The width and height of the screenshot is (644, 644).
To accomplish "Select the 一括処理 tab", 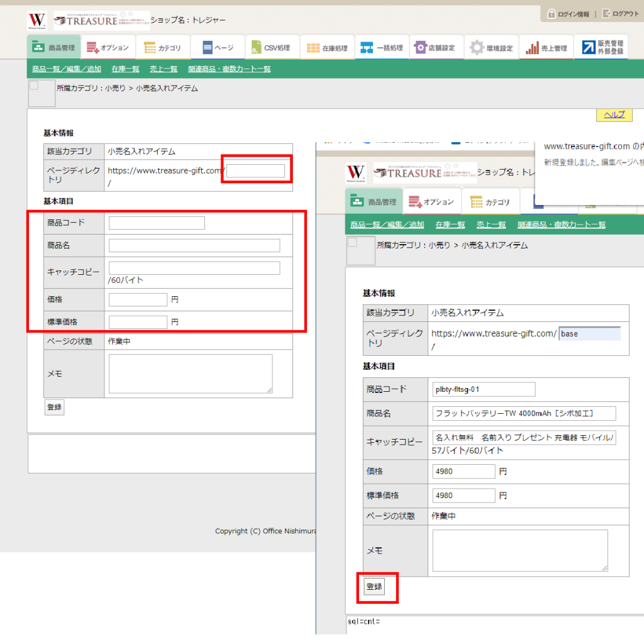I will [x=382, y=48].
